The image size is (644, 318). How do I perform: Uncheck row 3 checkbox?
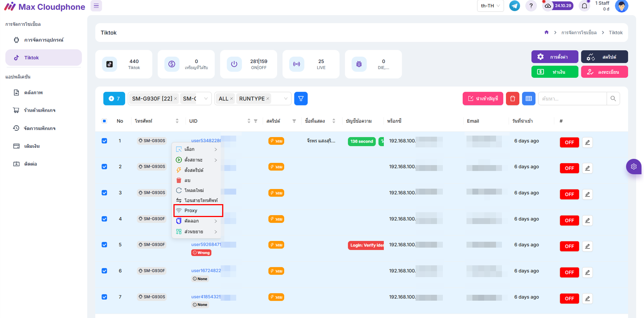(x=104, y=193)
